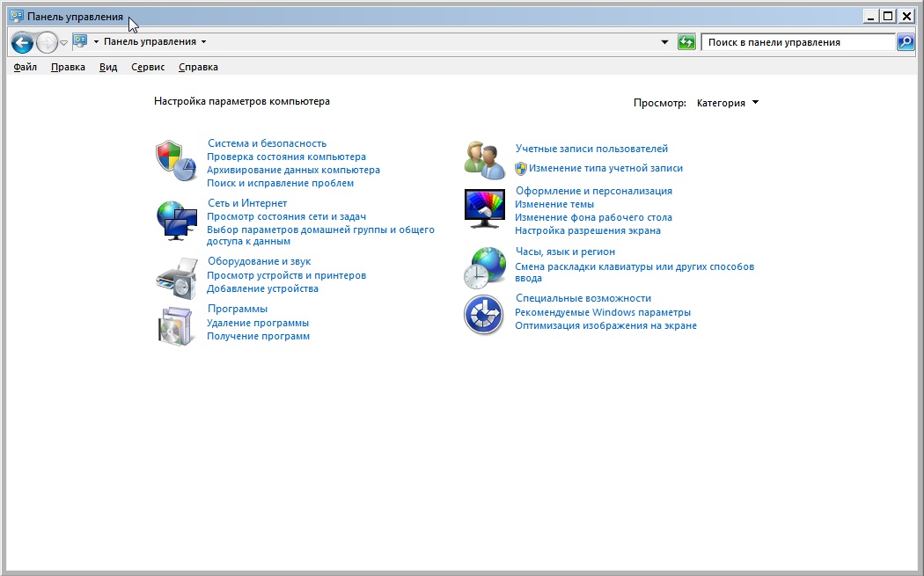Open the Сервис menu
The height and width of the screenshot is (576, 924).
pyautogui.click(x=148, y=67)
